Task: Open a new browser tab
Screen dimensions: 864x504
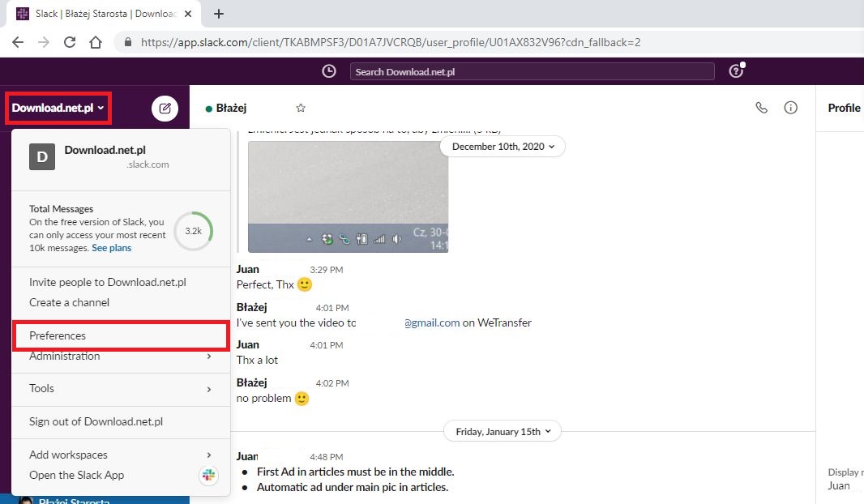Action: point(219,14)
